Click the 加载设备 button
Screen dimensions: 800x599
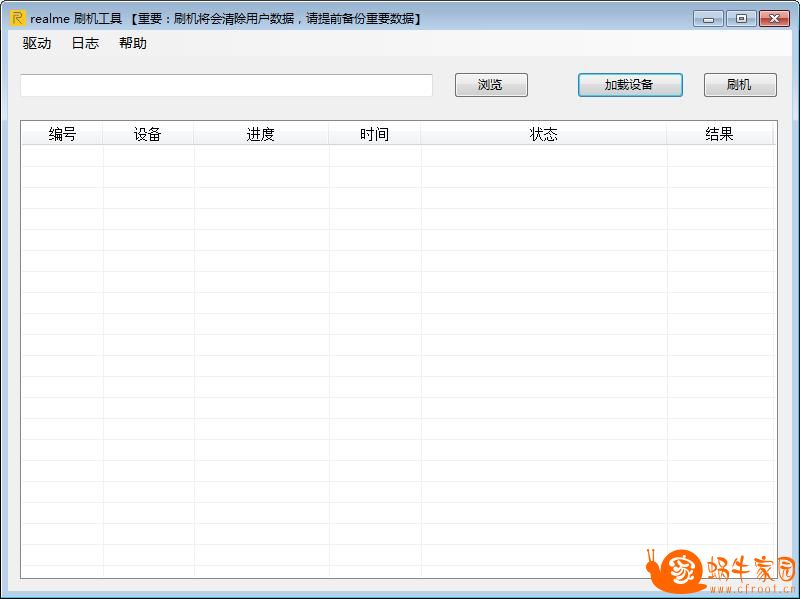pos(630,85)
